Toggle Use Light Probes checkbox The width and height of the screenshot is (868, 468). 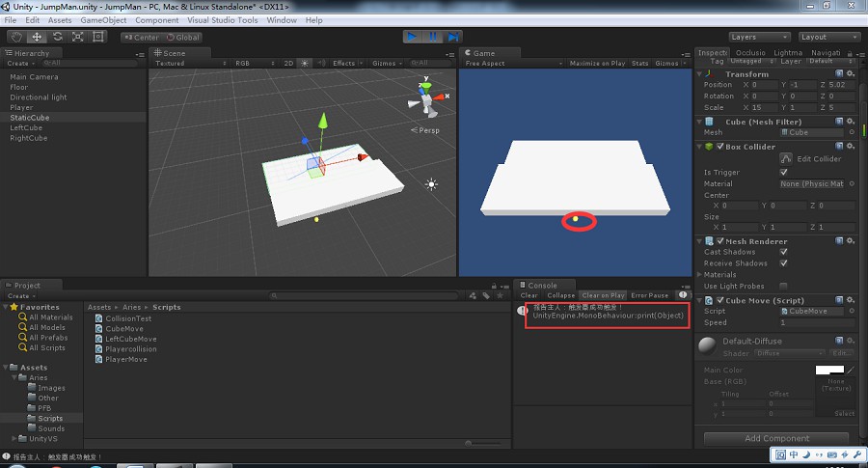tap(783, 286)
